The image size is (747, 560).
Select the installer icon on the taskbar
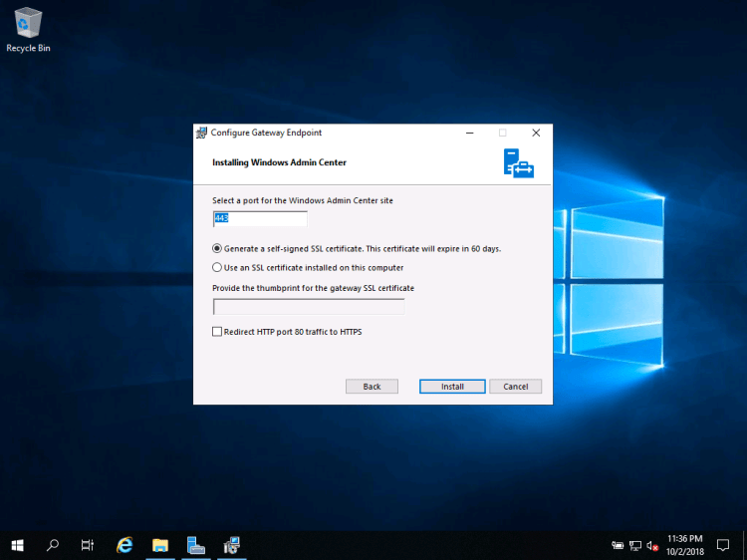[x=232, y=545]
